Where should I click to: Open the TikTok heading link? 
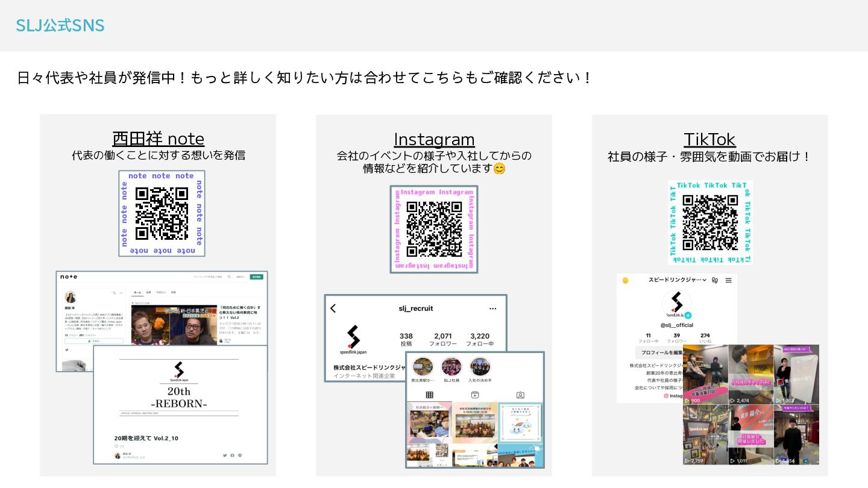709,139
